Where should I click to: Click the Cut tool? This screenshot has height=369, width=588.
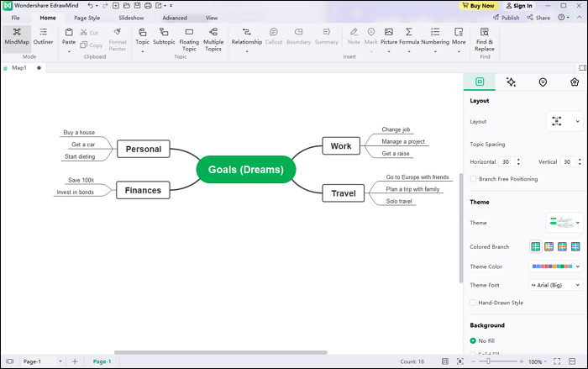(89, 33)
